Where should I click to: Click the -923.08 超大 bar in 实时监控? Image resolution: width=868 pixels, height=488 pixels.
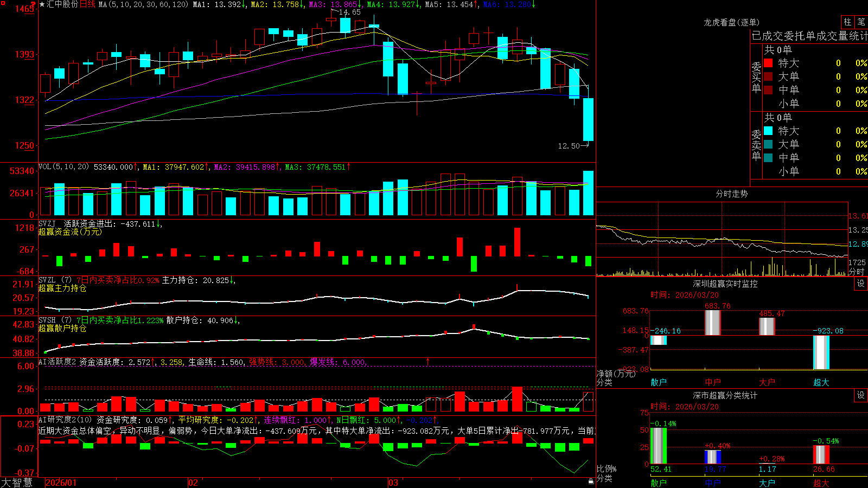point(821,352)
